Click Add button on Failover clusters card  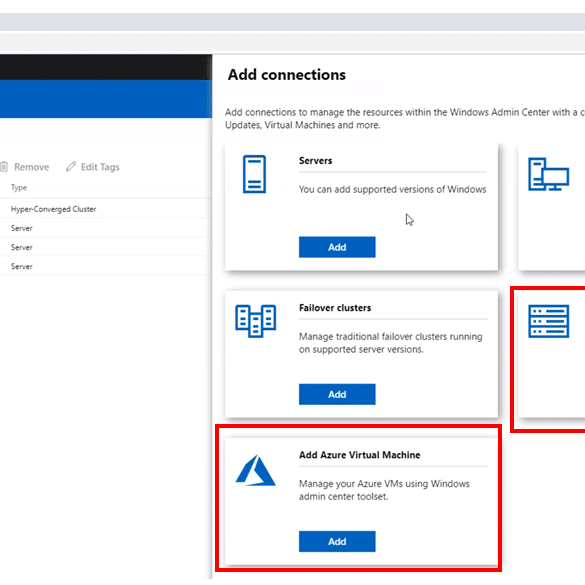(x=337, y=394)
